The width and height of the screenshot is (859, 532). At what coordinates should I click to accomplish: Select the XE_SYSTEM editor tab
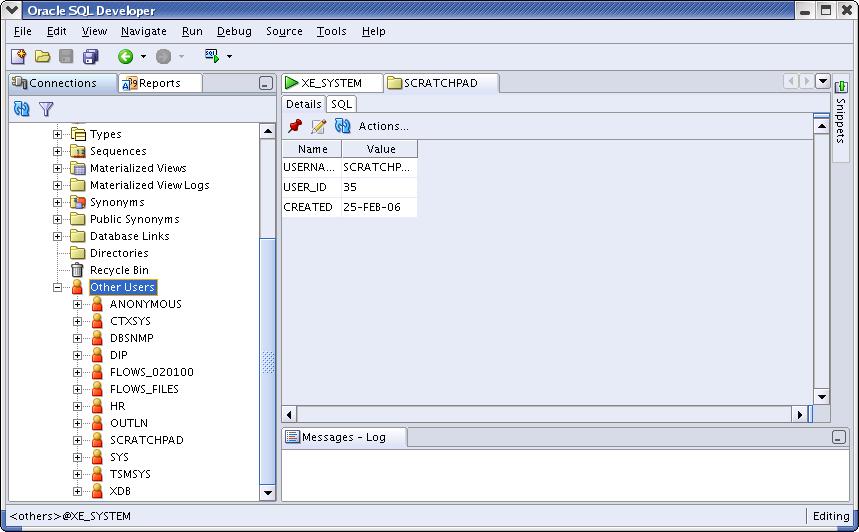[331, 83]
